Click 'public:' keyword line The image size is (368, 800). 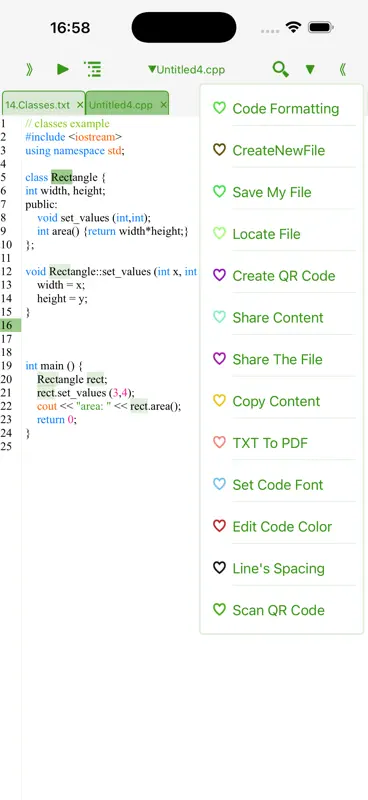pyautogui.click(x=42, y=205)
